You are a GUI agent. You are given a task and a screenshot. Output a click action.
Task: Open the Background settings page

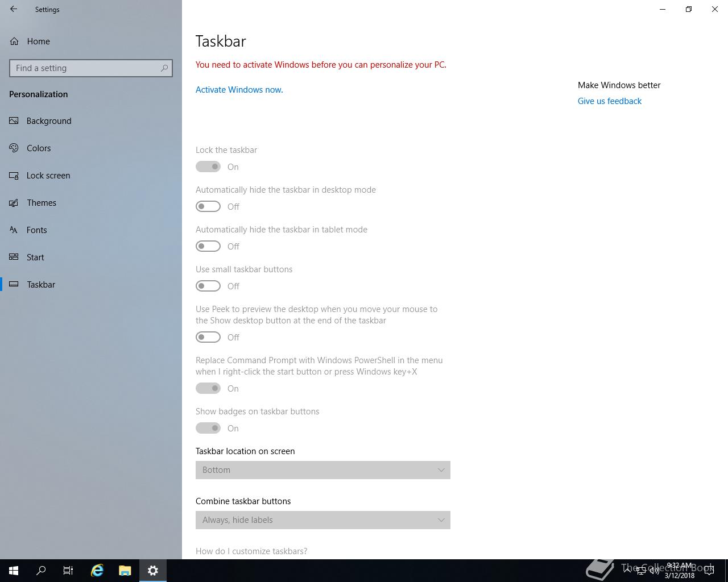(91, 120)
